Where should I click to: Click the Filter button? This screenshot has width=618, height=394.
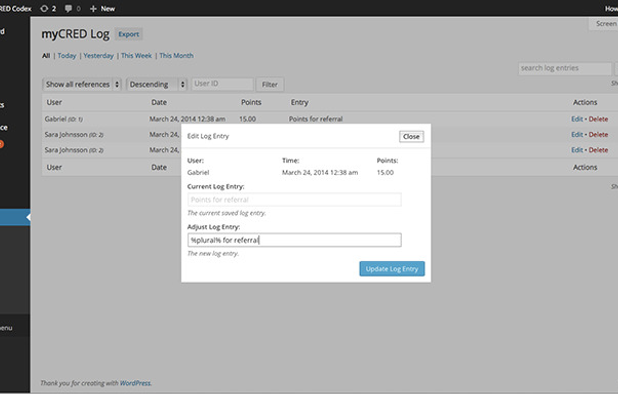[x=270, y=84]
